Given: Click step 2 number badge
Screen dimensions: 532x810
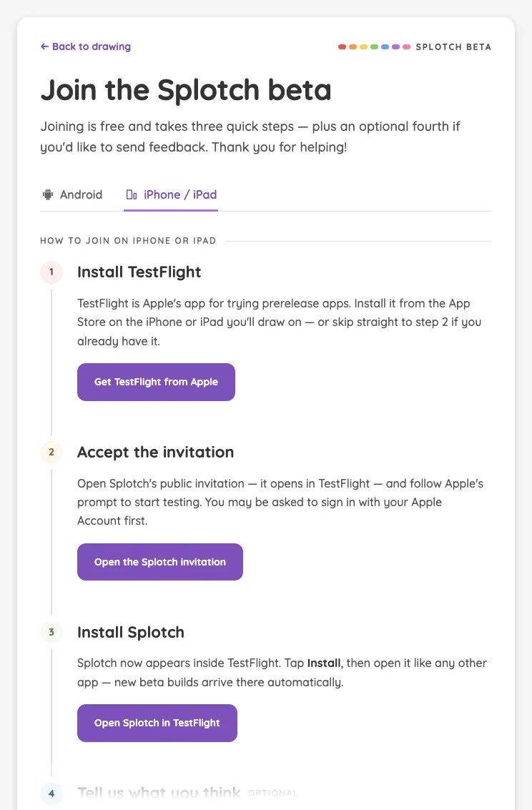Looking at the screenshot, I should pos(51,452).
